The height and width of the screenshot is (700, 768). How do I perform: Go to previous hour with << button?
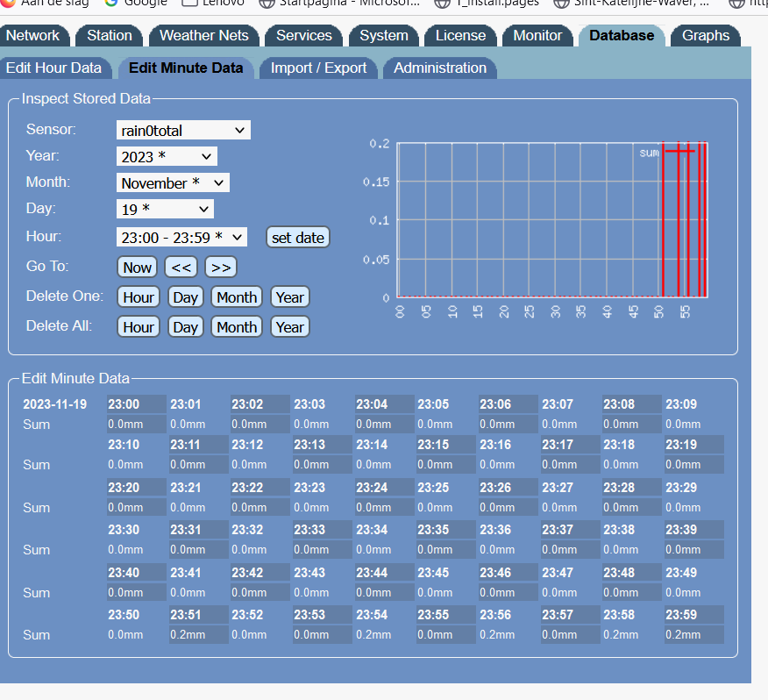tap(181, 268)
